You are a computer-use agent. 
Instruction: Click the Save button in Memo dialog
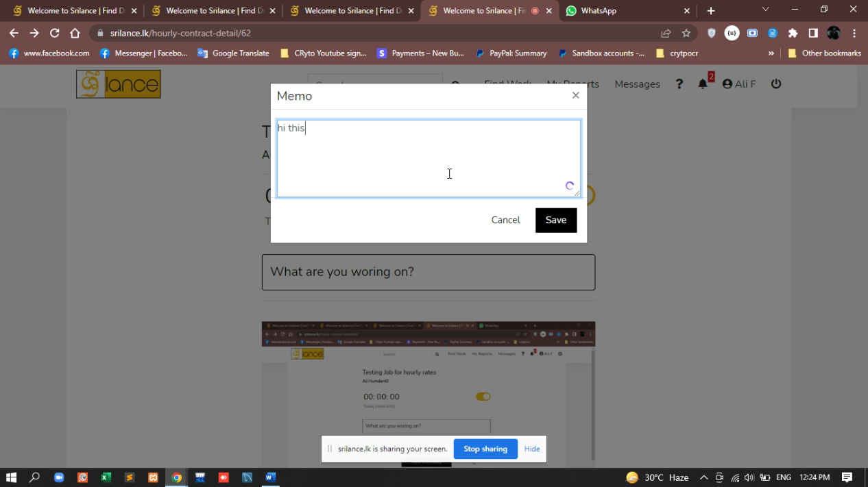tap(555, 220)
